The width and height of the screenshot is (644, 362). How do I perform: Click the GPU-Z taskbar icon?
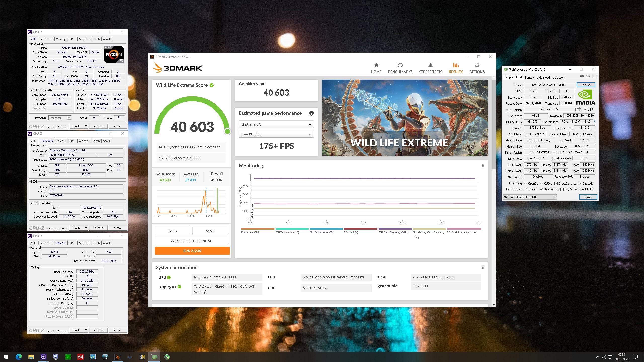[154, 357]
